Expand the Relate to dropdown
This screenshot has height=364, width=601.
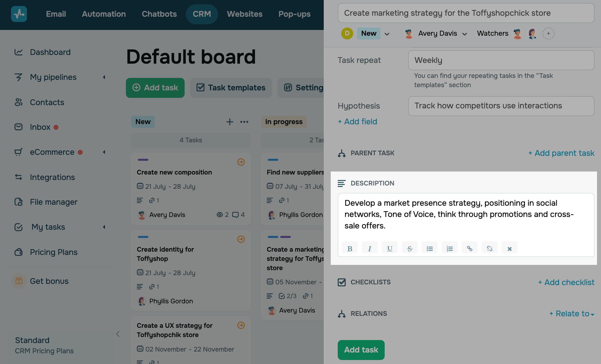(x=572, y=314)
